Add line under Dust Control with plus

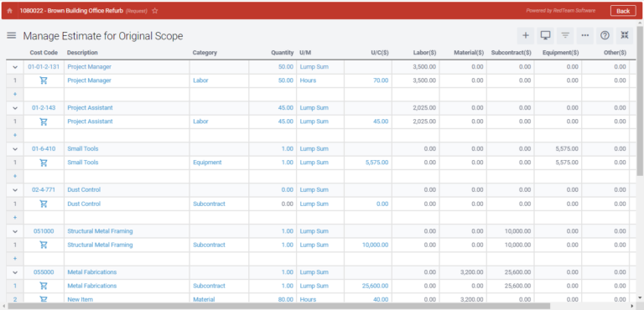15,217
